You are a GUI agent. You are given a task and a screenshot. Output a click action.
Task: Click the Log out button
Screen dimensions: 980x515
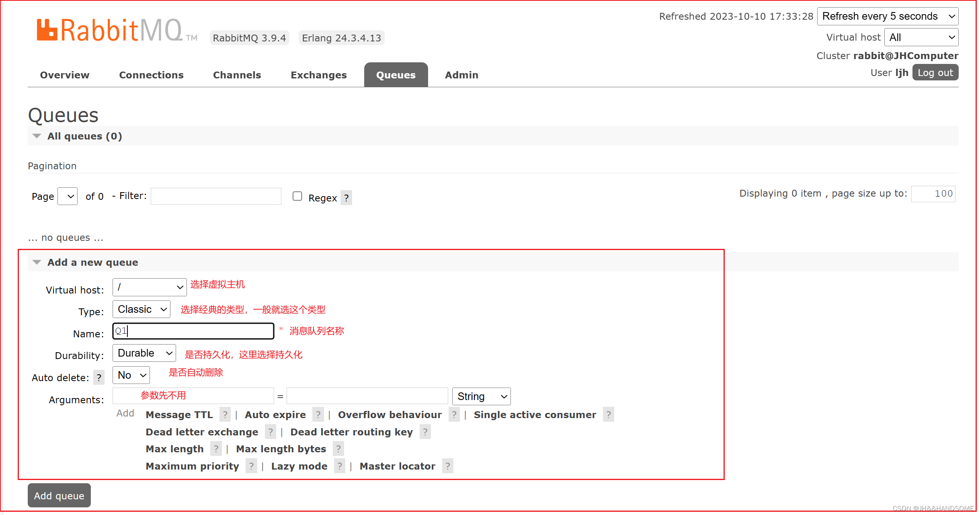click(935, 73)
